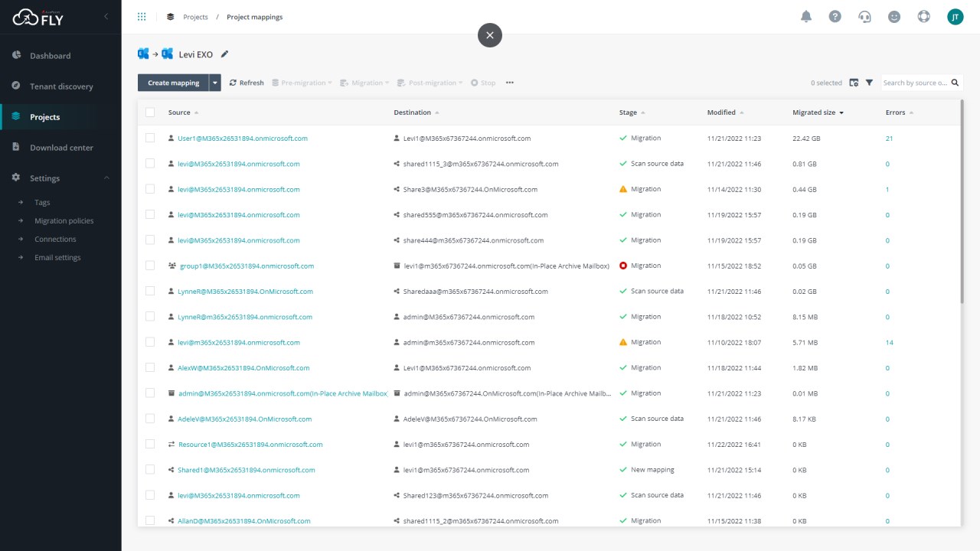Viewport: 980px width, 551px height.
Task: Check the Resource1@M365x26531894 row checkbox
Action: coord(150,445)
